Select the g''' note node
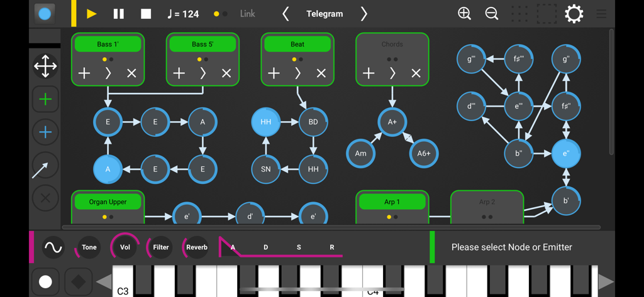Screen dimensions: 644x297 pyautogui.click(x=472, y=58)
